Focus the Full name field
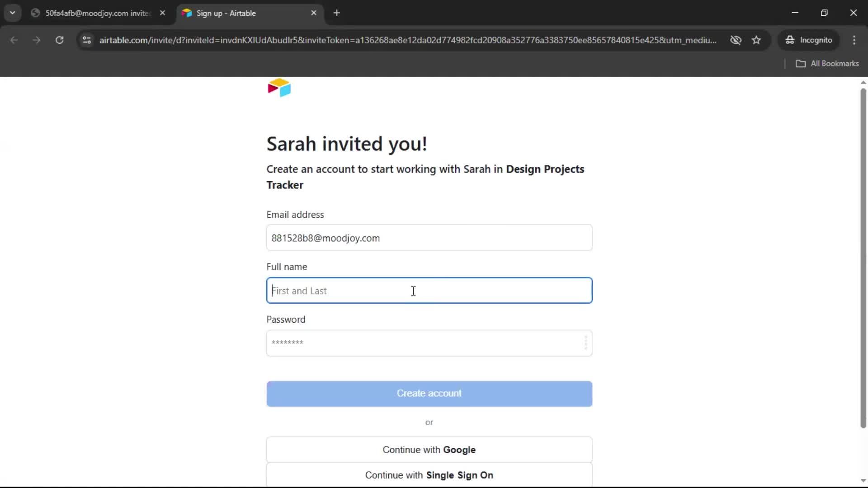 coord(429,291)
